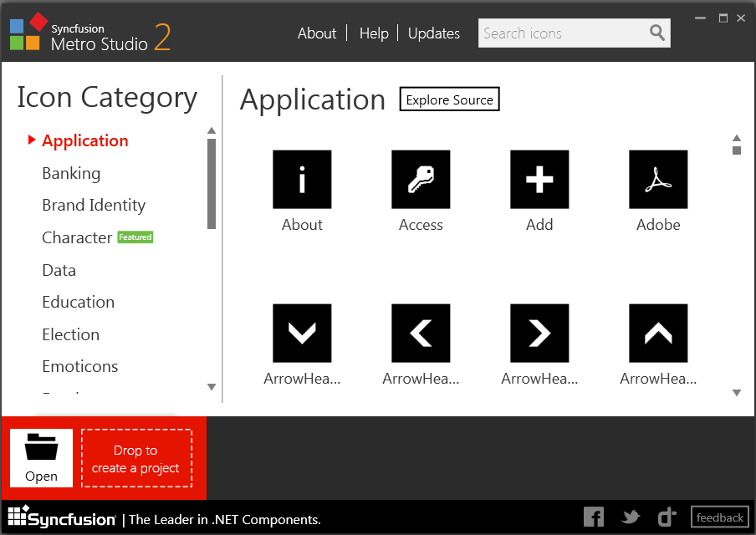Select the left arrowhead icon
The width and height of the screenshot is (756, 535).
click(421, 333)
